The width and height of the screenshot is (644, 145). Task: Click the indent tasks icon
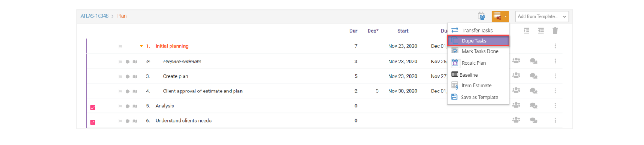pos(527,31)
